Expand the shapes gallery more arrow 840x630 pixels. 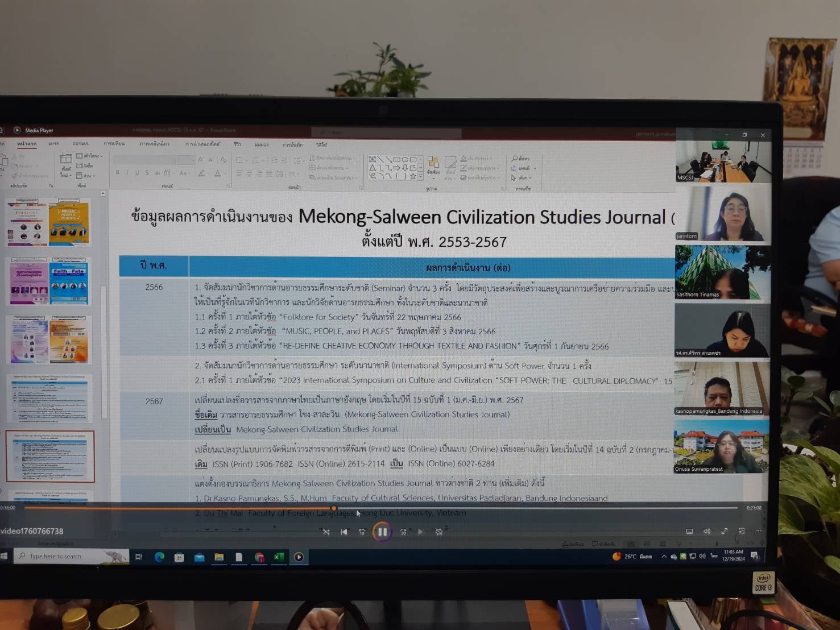click(420, 177)
